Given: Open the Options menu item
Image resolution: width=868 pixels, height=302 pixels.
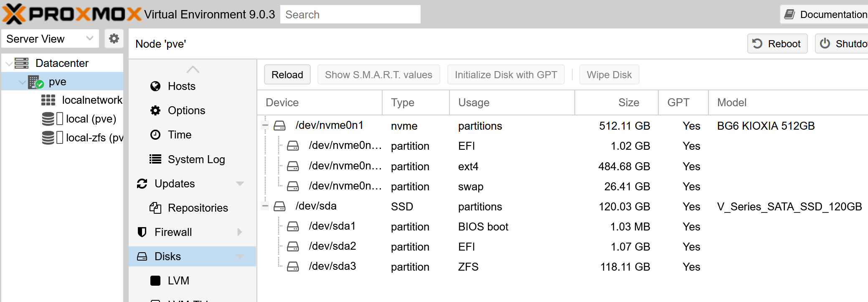Looking at the screenshot, I should coord(192,110).
